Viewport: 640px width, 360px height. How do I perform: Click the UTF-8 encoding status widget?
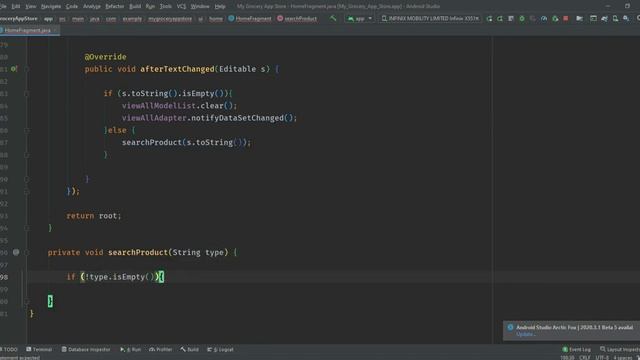pyautogui.click(x=602, y=358)
